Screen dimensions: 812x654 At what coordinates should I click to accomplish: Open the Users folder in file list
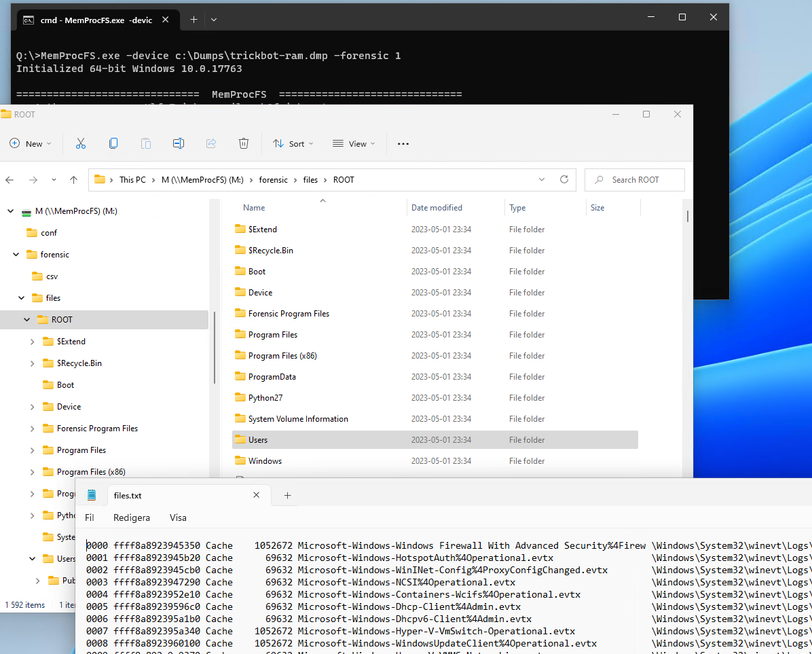[x=435, y=439]
